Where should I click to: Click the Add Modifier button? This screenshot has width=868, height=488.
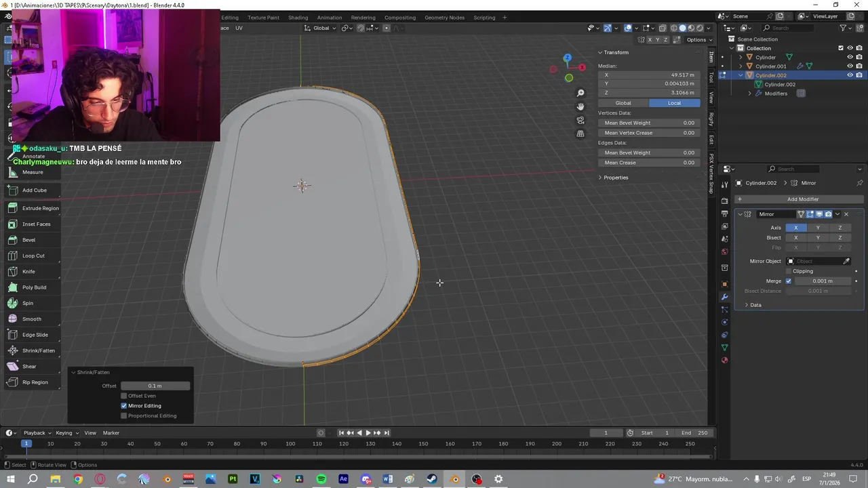[802, 199]
